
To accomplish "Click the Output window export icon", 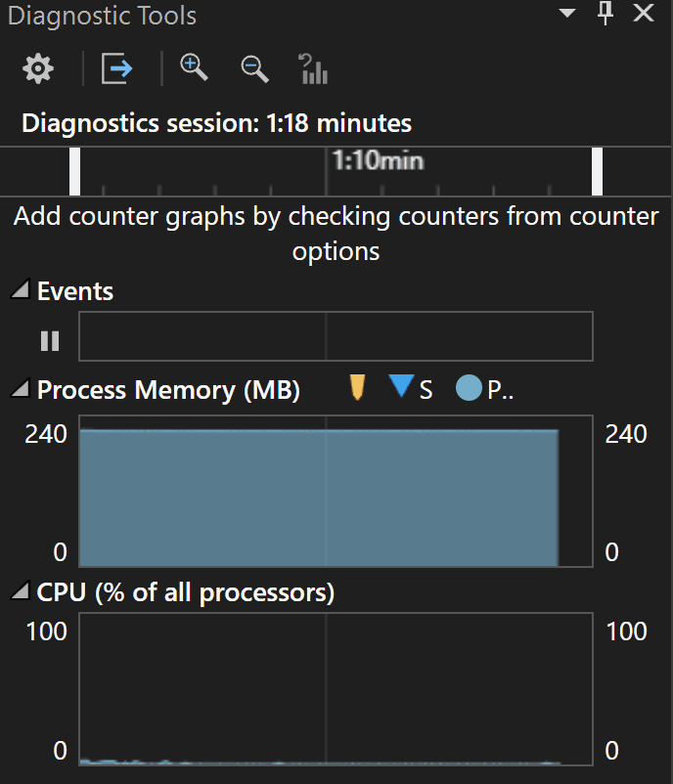I will (x=117, y=69).
